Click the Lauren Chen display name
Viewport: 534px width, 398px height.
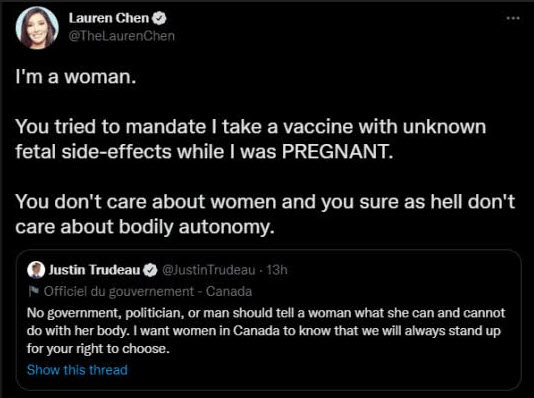[x=109, y=18]
